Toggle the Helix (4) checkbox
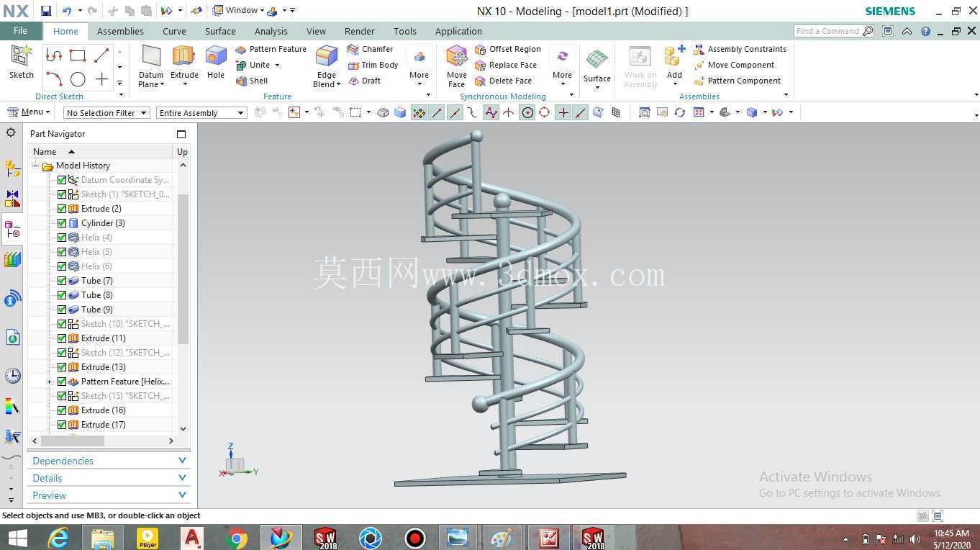The width and height of the screenshot is (980, 550). 62,238
